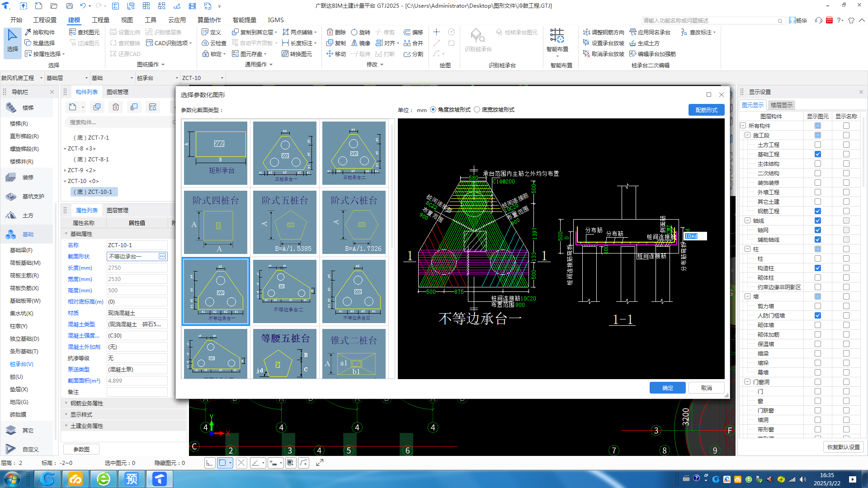Click the 定义 tool
Viewport: 868px width, 488px height.
pos(212,32)
